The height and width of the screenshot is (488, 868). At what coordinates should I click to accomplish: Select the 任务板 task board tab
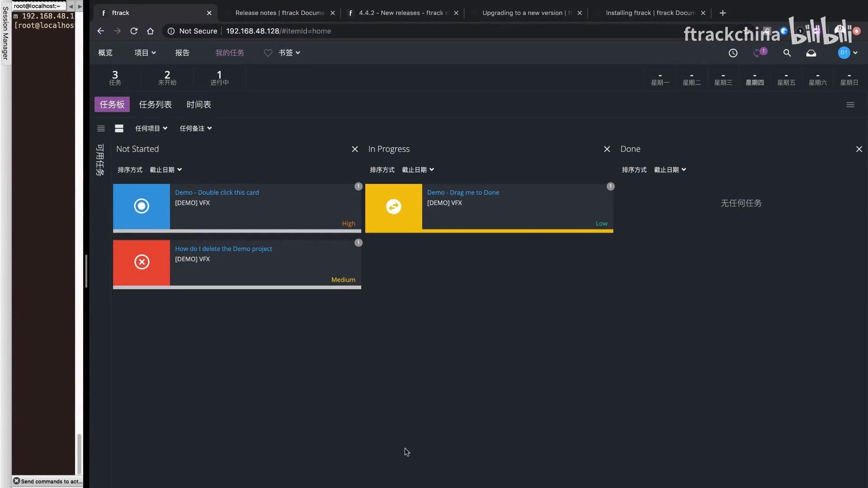[112, 104]
